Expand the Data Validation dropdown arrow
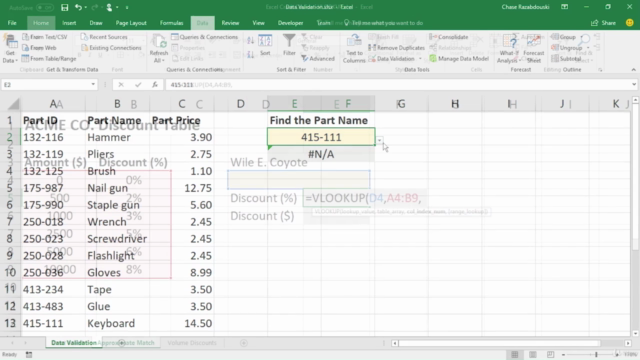640x360 pixels. [x=420, y=59]
